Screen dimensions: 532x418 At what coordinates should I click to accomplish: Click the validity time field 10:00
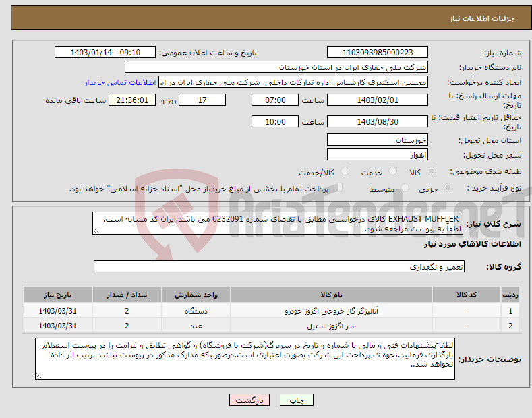[275, 121]
